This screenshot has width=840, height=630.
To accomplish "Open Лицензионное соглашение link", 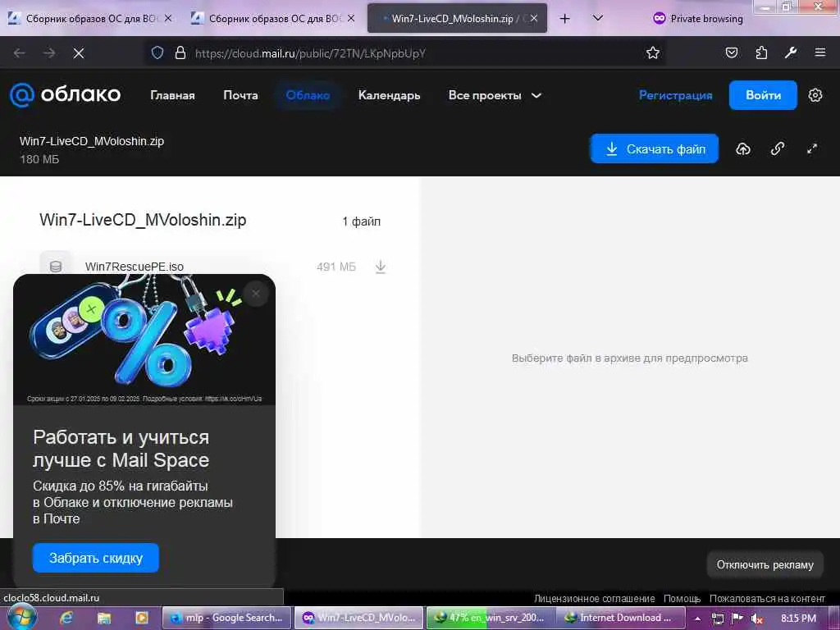I will click(x=594, y=598).
